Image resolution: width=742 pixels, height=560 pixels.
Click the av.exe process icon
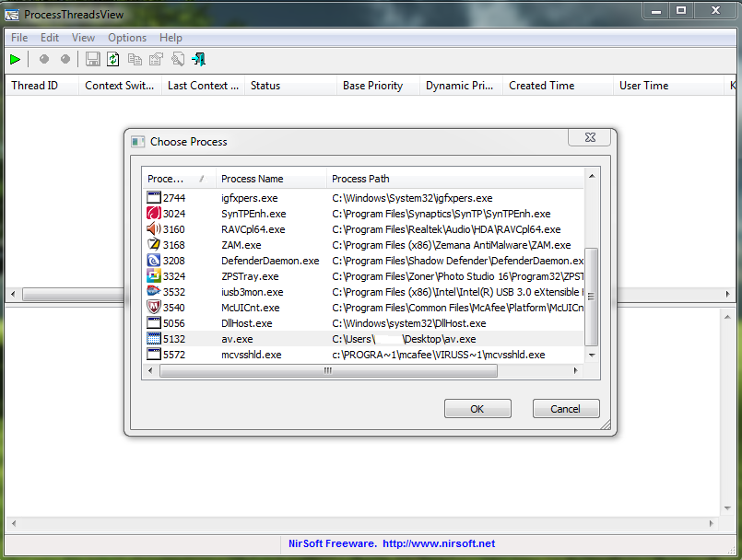(154, 339)
